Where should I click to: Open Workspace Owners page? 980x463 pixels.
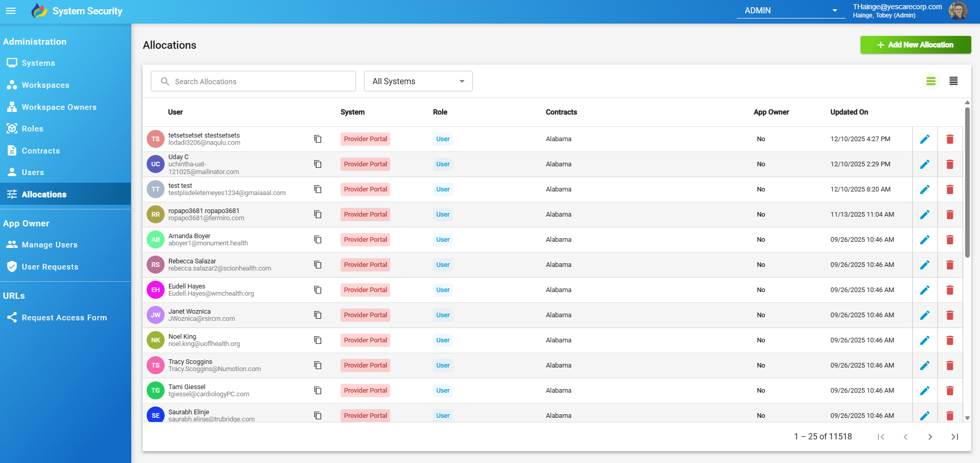coord(65,107)
